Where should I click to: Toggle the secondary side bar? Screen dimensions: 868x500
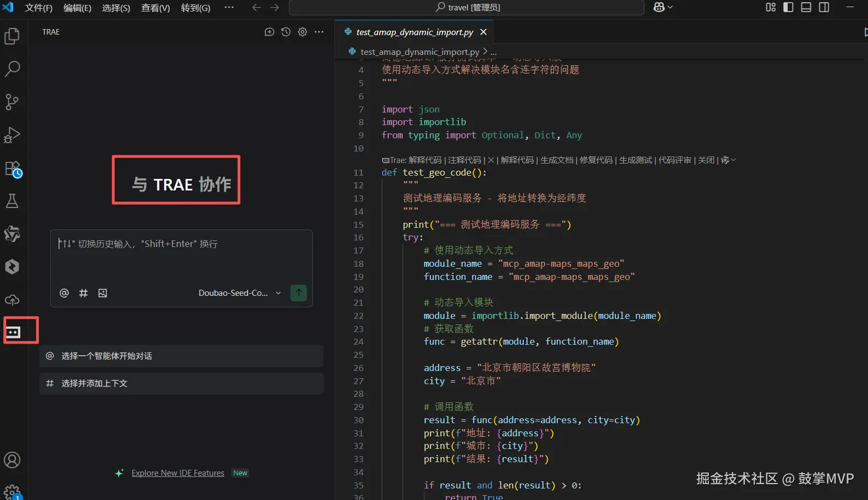(x=824, y=7)
